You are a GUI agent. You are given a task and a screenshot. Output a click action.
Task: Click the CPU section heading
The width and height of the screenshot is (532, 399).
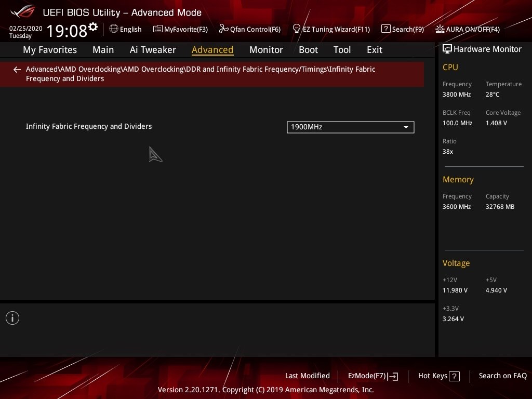[450, 67]
